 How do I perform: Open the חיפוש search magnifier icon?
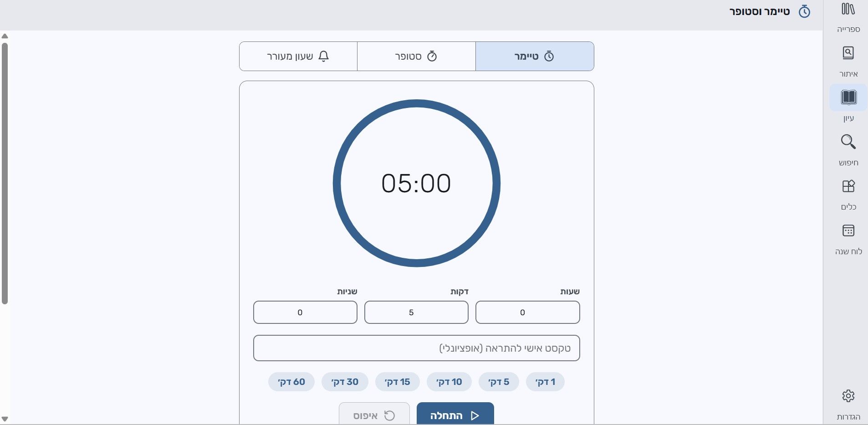[848, 142]
